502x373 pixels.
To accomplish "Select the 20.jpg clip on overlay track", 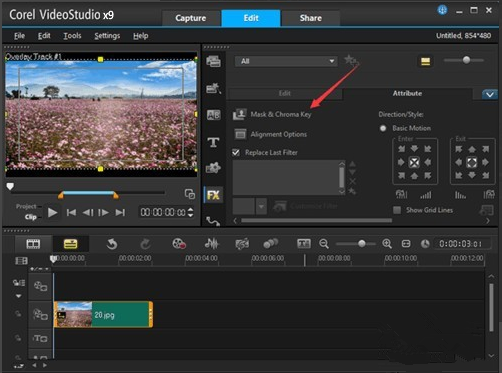I will [x=103, y=314].
